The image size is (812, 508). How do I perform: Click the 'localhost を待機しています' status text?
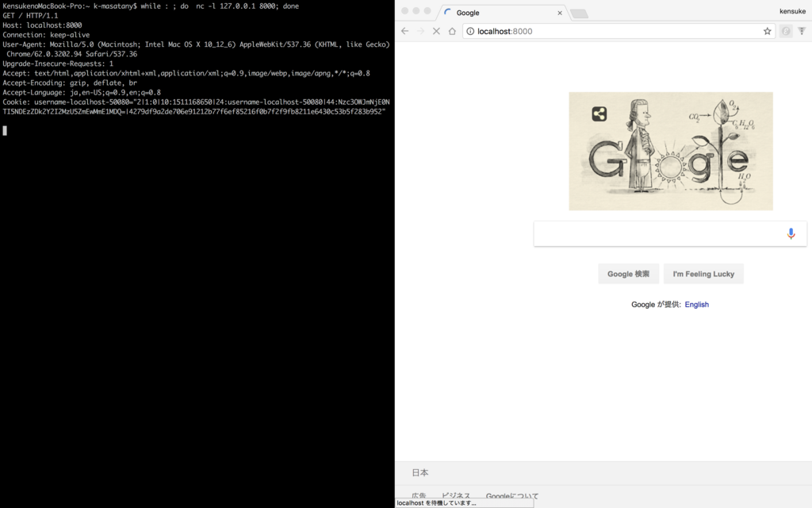[x=436, y=502]
